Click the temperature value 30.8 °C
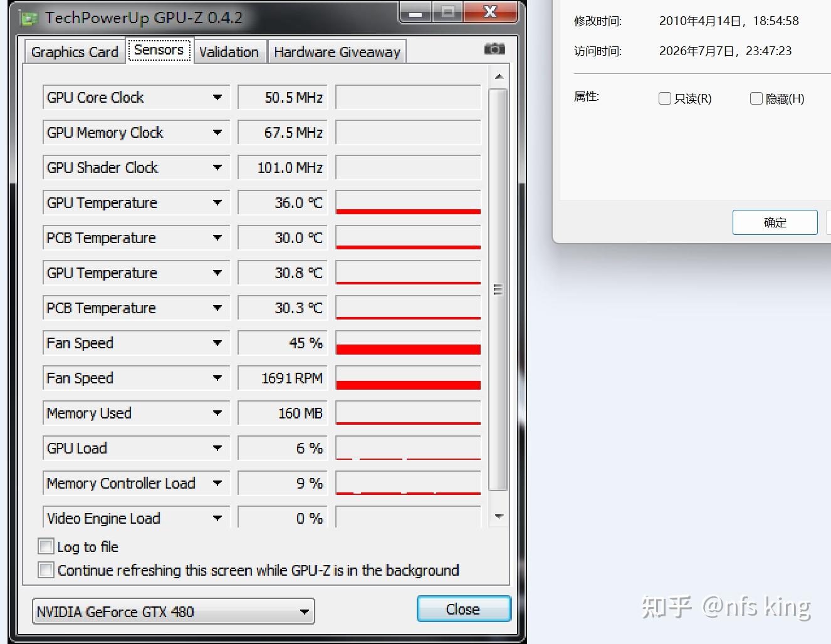Viewport: 831px width, 644px height. (x=283, y=273)
